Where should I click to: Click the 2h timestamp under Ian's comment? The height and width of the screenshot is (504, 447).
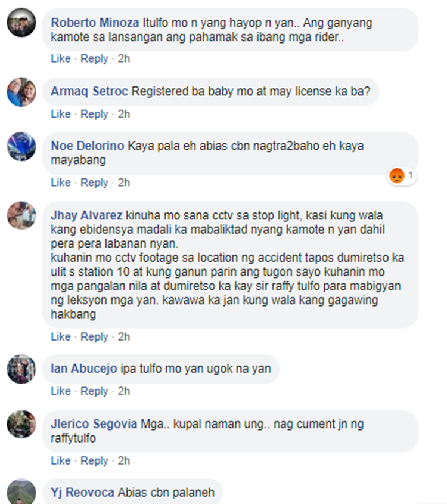123,391
